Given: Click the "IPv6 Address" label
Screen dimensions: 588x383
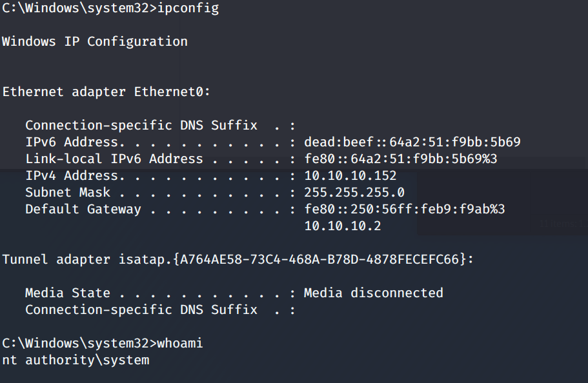Looking at the screenshot, I should click(72, 142).
